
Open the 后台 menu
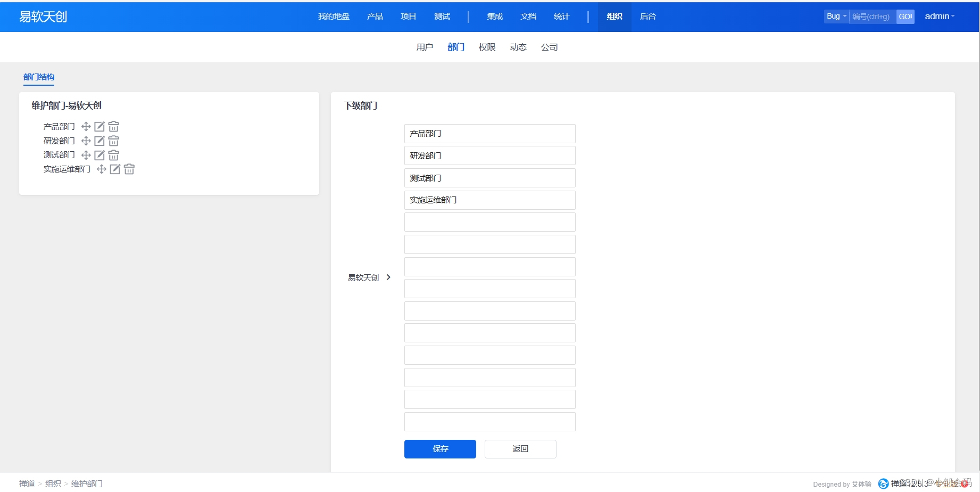point(647,17)
